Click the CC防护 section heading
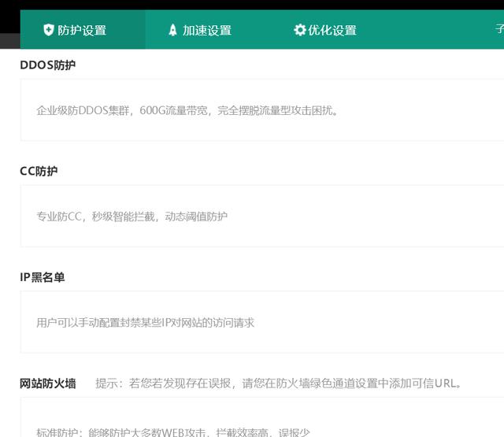Screen dimensions: 504x437 coord(39,171)
